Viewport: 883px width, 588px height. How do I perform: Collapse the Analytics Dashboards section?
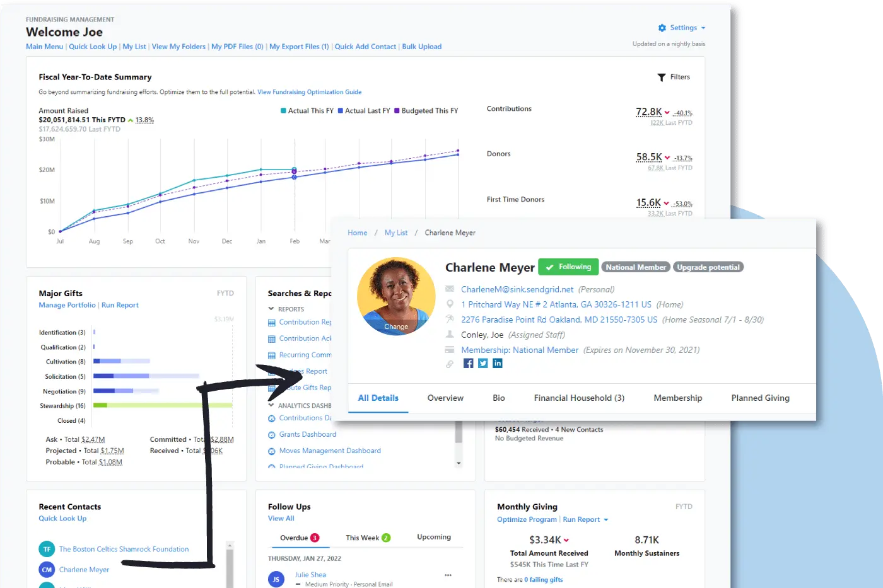(x=271, y=405)
